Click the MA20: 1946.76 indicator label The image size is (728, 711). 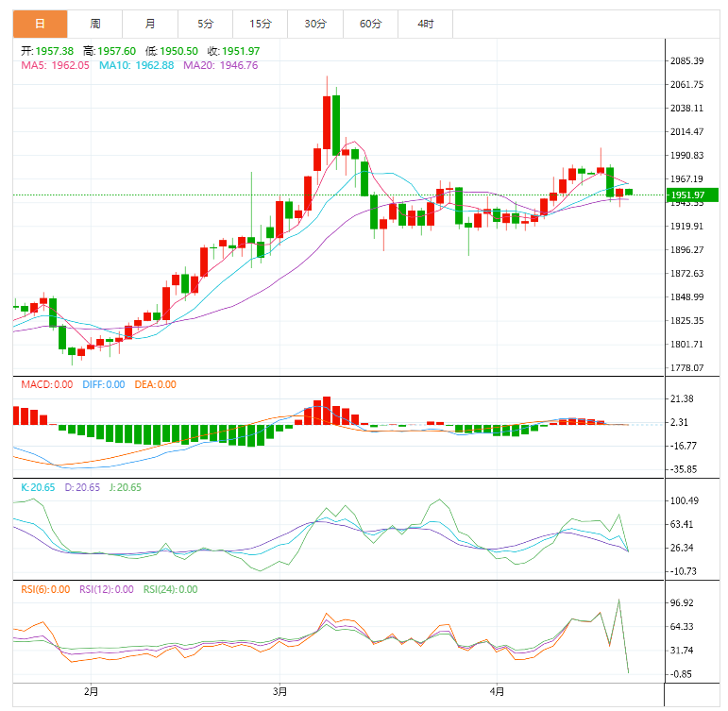[221, 65]
